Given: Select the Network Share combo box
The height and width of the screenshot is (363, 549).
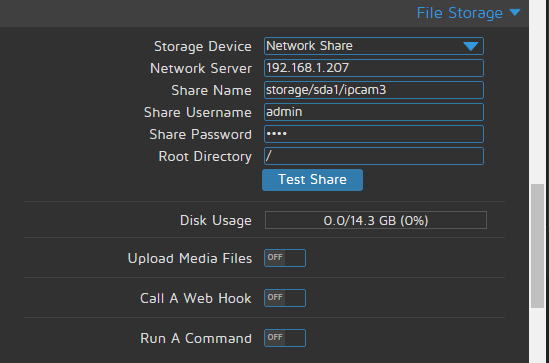Looking at the screenshot, I should coord(374,46).
